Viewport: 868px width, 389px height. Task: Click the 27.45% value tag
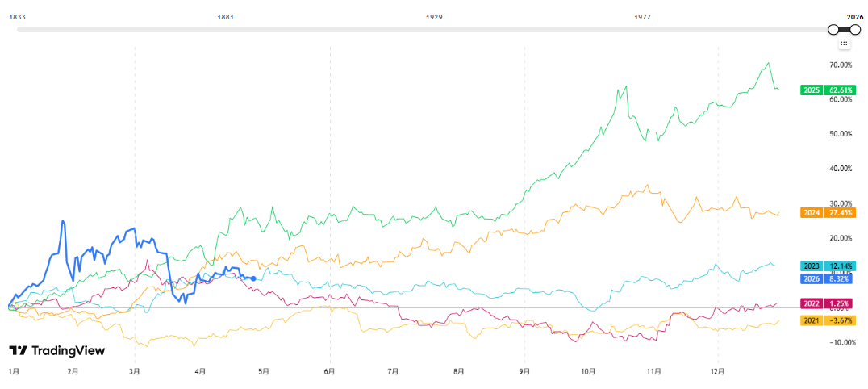pyautogui.click(x=839, y=212)
